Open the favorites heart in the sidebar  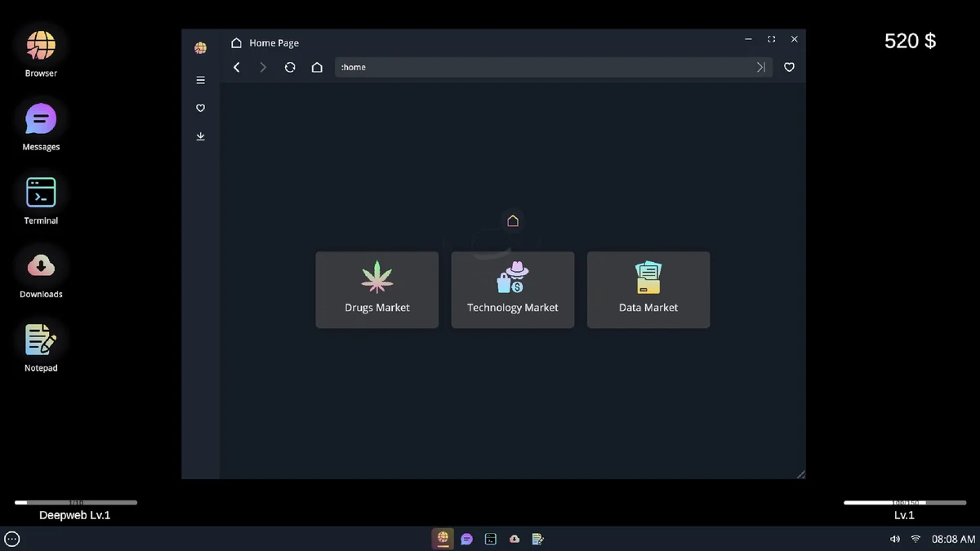click(x=200, y=108)
